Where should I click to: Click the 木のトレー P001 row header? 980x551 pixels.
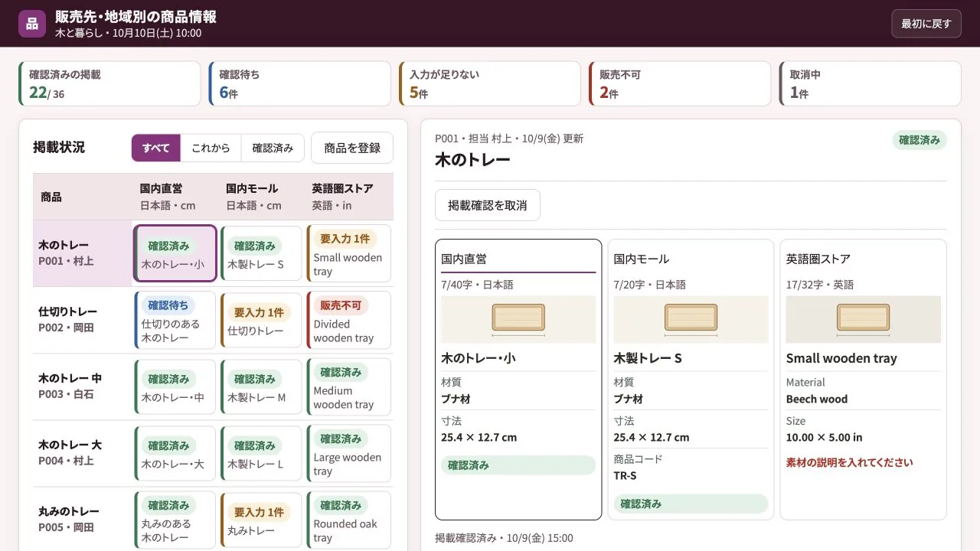[83, 253]
